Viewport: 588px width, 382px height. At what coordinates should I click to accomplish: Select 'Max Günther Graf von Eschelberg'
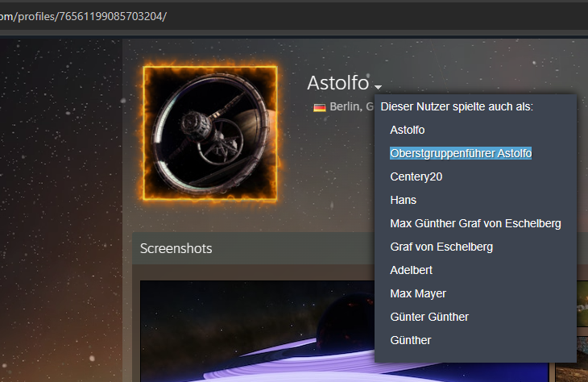click(475, 223)
